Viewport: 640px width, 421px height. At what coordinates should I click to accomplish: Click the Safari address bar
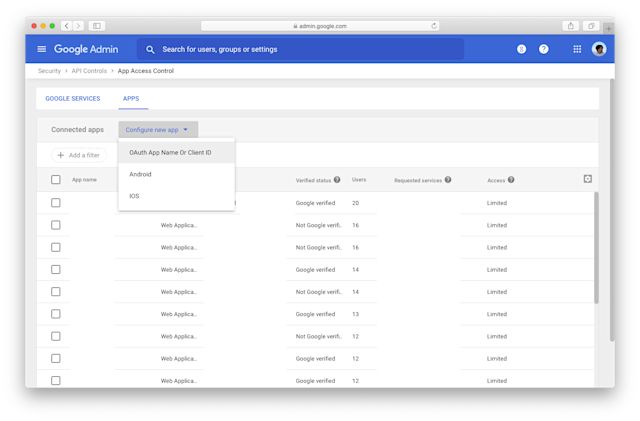pyautogui.click(x=320, y=26)
